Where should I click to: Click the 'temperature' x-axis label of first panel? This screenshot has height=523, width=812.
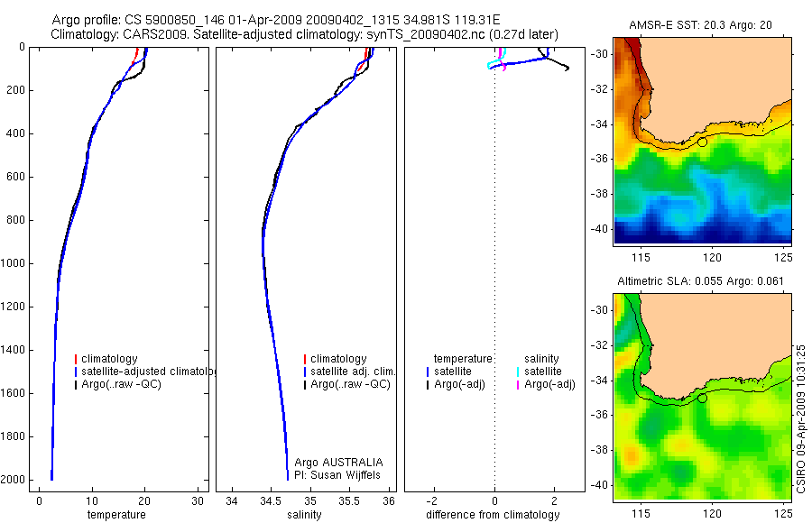116,515
